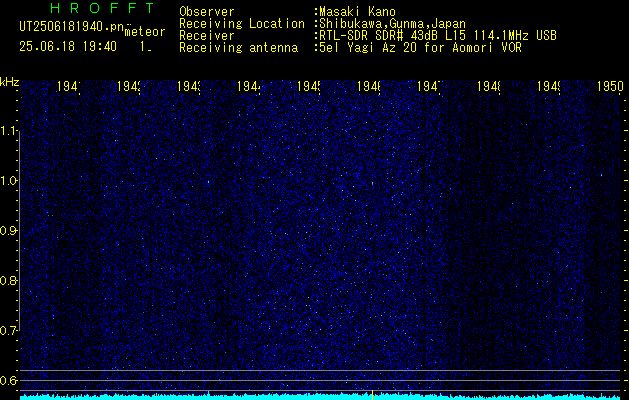
Task: Click the 1.1 kHz axis label
Action: pos(9,130)
